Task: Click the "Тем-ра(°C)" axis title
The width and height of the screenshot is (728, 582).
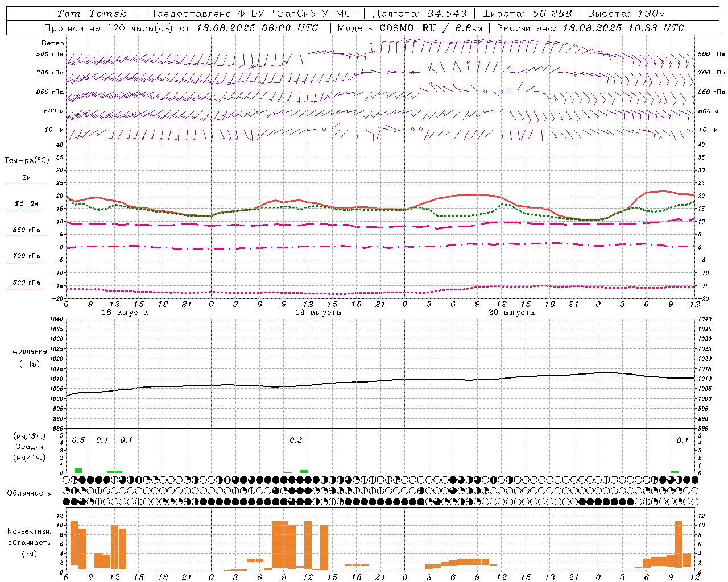Action: 27,161
